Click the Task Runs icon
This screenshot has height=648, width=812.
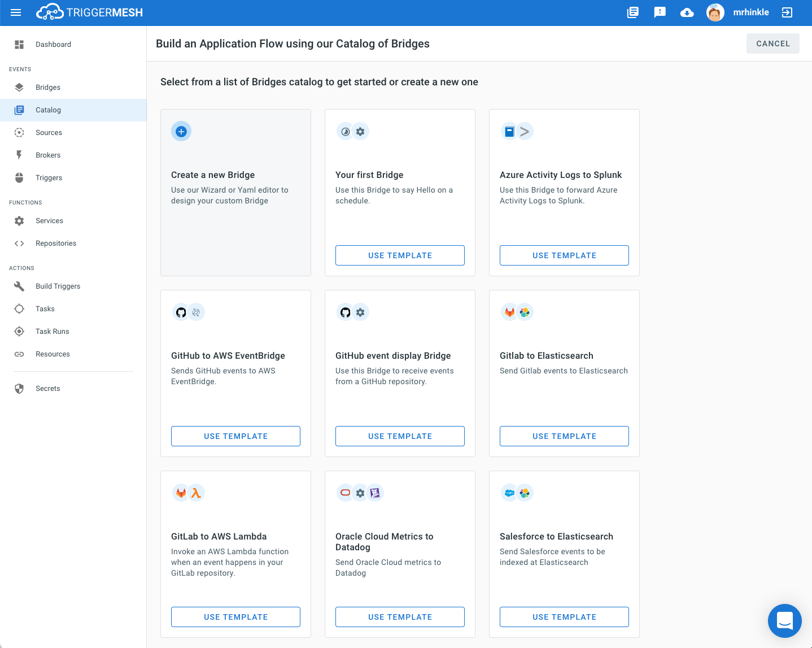[19, 332]
